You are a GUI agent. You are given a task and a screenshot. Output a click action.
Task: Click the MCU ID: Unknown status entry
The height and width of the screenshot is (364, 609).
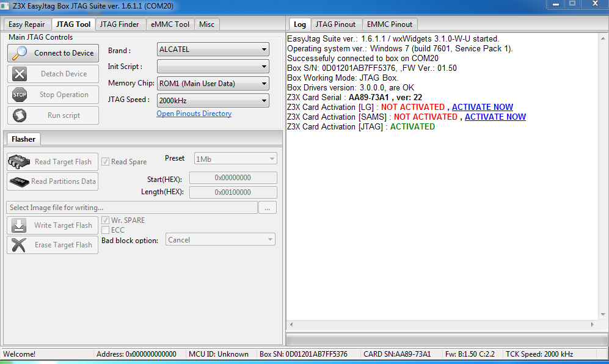click(218, 354)
